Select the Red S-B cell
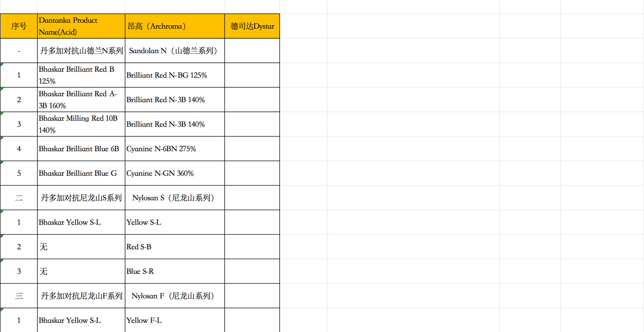This screenshot has width=644, height=332. click(x=175, y=247)
